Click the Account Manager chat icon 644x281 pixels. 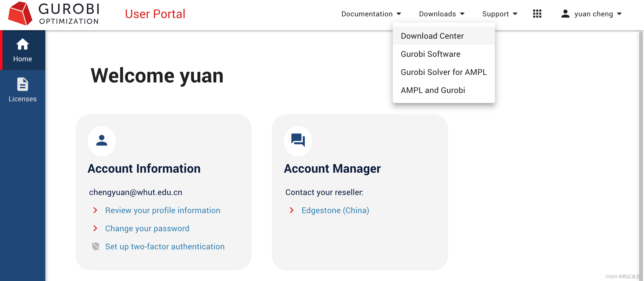coord(298,140)
